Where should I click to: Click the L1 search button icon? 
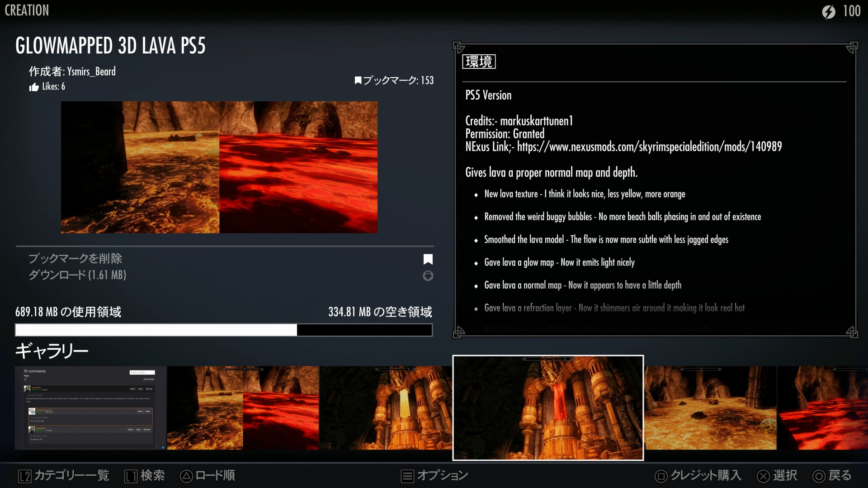click(x=131, y=476)
